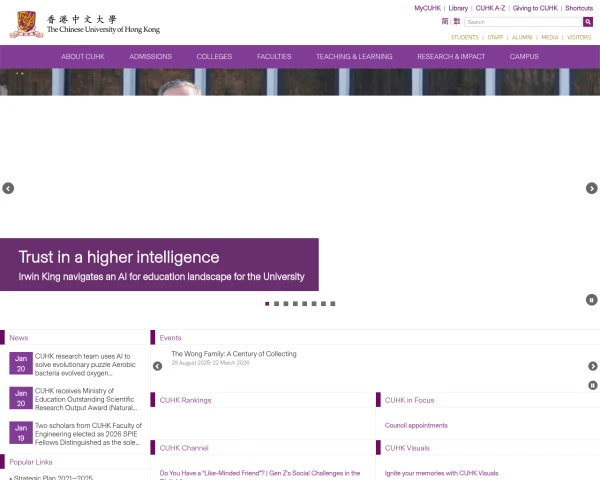600x480 pixels.
Task: Switch to Traditional Chinese language
Action: coord(456,21)
